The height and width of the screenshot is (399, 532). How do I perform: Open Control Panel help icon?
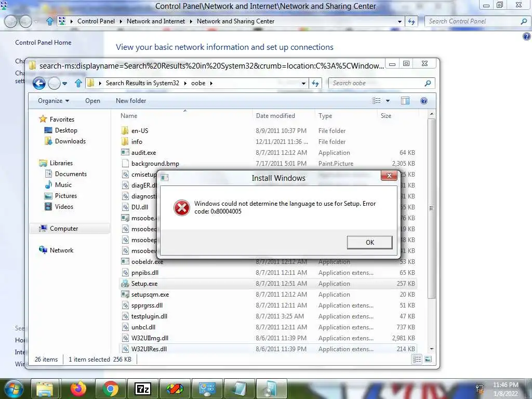coord(526,36)
